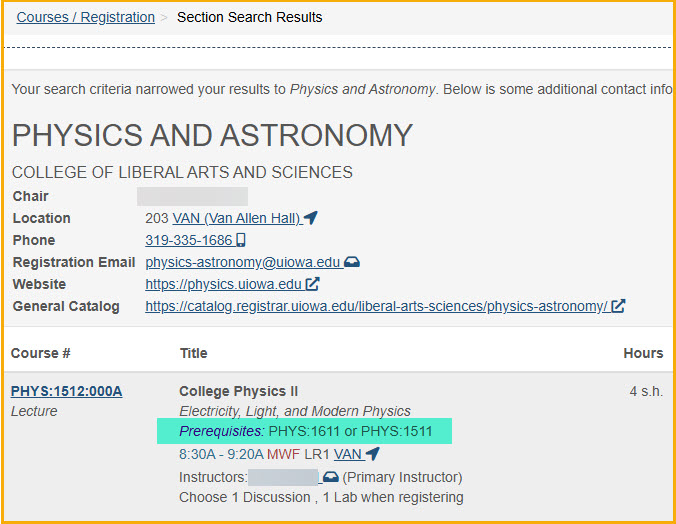676x524 pixels.
Task: Open the PHYS:1512:000A course link
Action: [x=66, y=391]
